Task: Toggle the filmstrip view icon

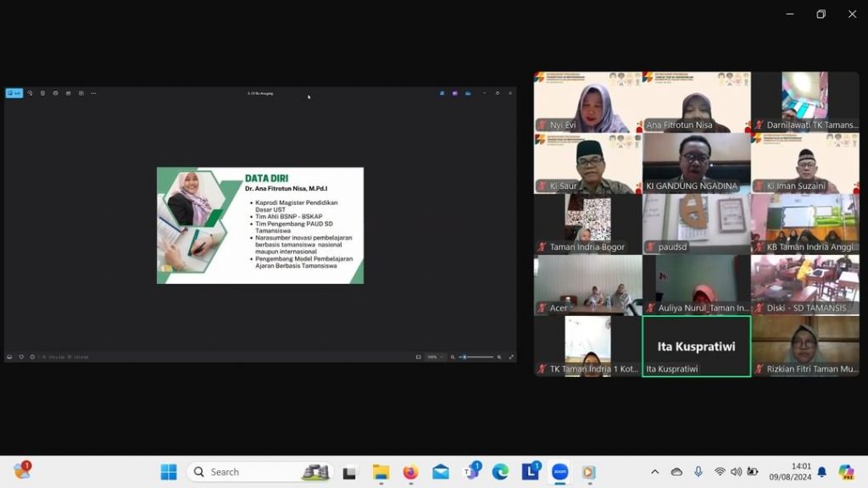Action: pyautogui.click(x=9, y=357)
